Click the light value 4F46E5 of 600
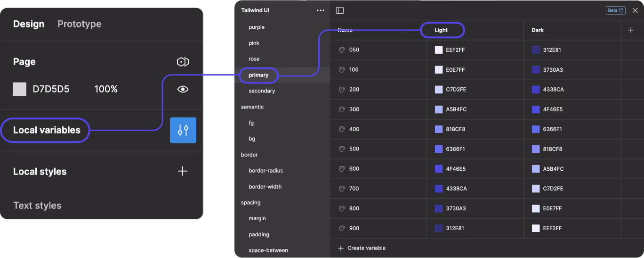 tap(456, 169)
